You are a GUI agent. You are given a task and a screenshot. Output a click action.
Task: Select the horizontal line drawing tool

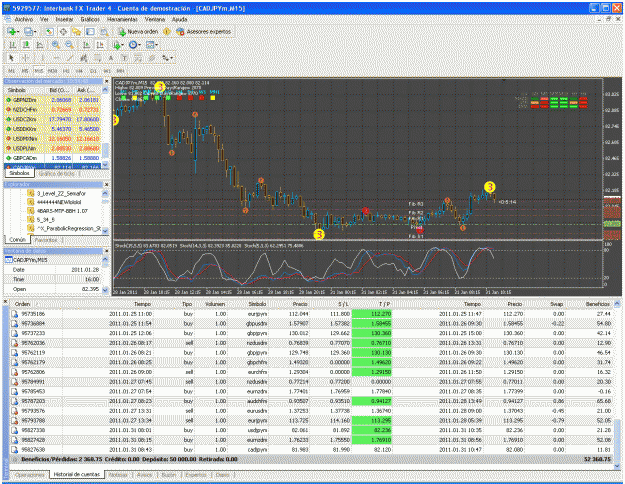56,58
